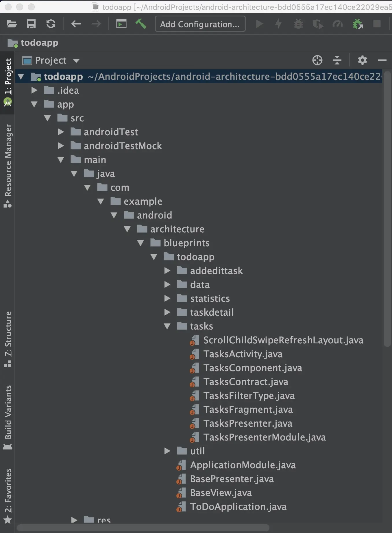The height and width of the screenshot is (533, 392).
Task: Click the Run with Coverage shield icon
Action: tap(318, 24)
